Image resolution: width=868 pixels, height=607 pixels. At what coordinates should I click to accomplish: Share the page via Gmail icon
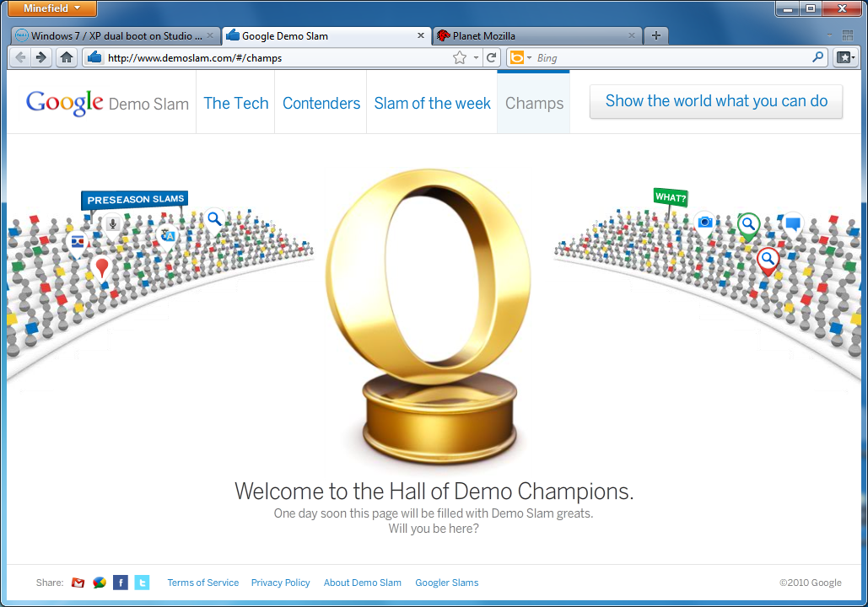click(78, 583)
